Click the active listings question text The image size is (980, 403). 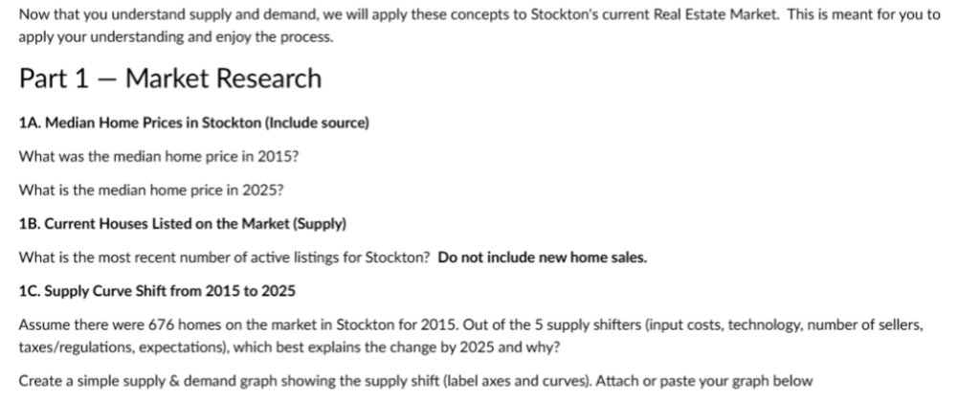pyautogui.click(x=224, y=257)
